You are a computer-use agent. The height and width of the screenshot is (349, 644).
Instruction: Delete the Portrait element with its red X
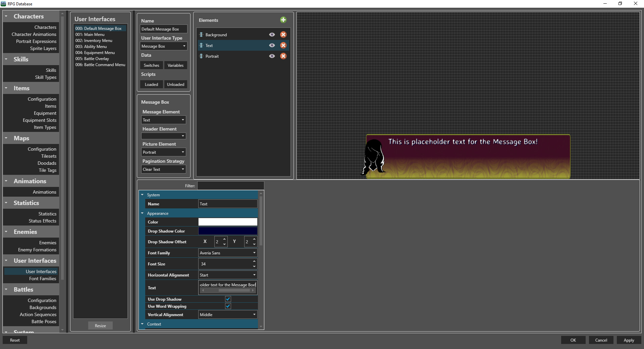283,56
